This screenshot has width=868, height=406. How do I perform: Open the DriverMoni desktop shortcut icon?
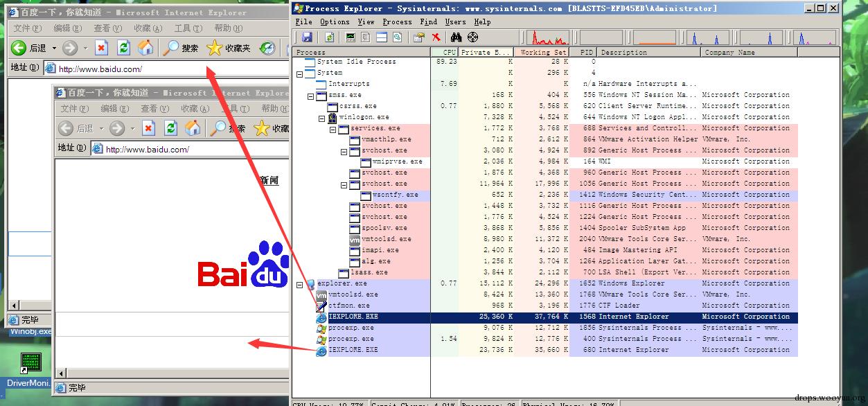pyautogui.click(x=30, y=362)
